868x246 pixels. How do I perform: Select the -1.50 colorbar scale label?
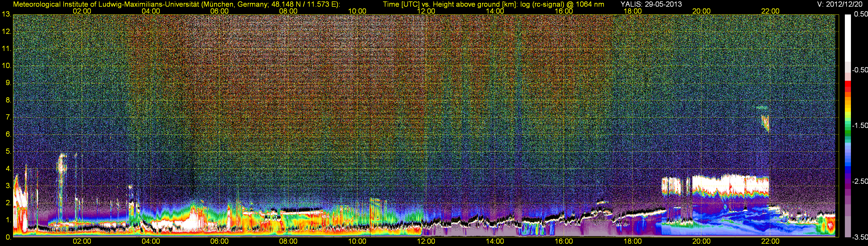(859, 125)
